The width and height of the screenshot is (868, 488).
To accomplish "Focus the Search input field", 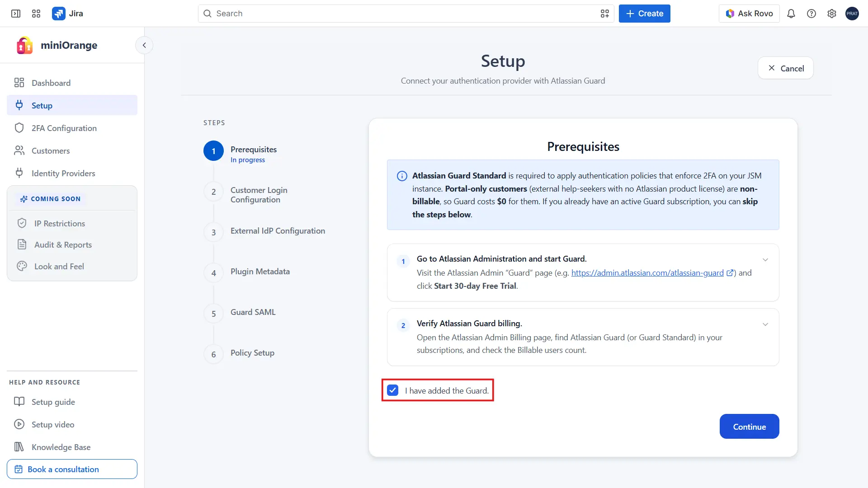I will 406,14.
